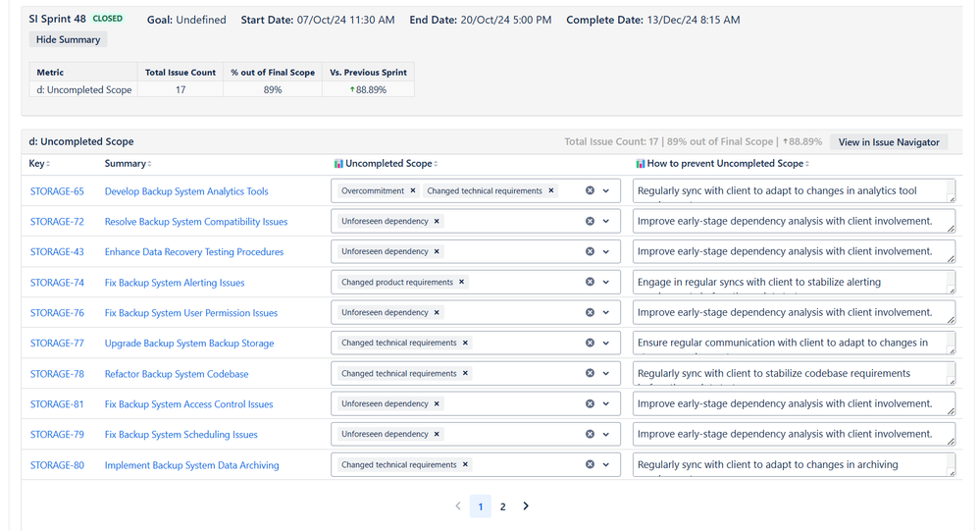Clear all selections in STORAGE-81 row
This screenshot has width=980, height=531.
(590, 404)
